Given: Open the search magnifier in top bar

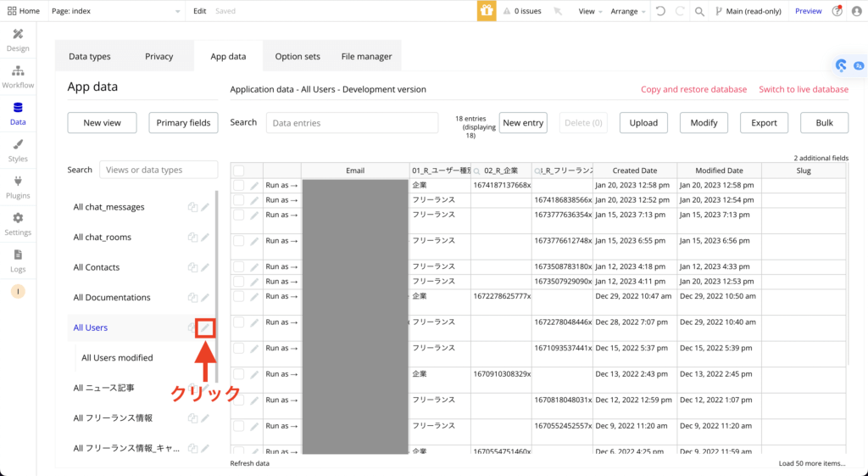Looking at the screenshot, I should [x=699, y=11].
